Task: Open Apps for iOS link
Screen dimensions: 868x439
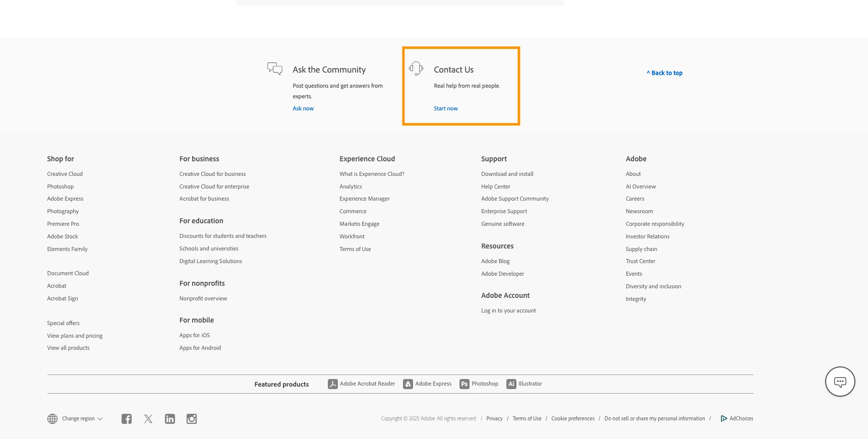Action: [x=195, y=335]
